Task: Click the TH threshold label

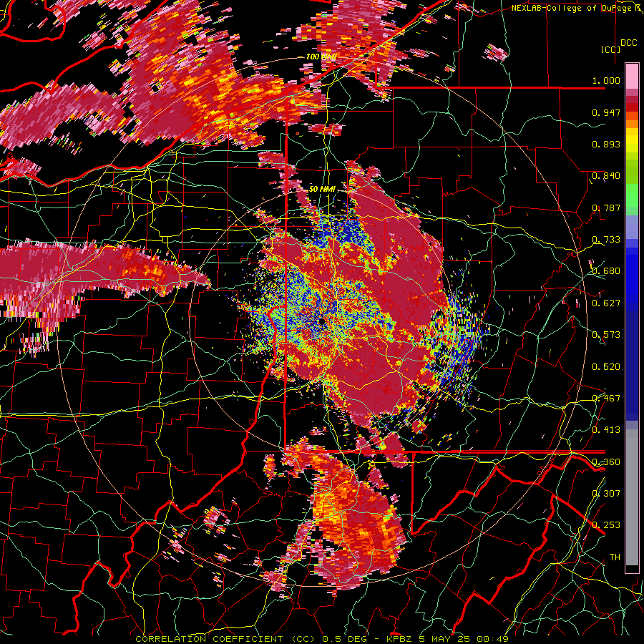Action: [615, 557]
